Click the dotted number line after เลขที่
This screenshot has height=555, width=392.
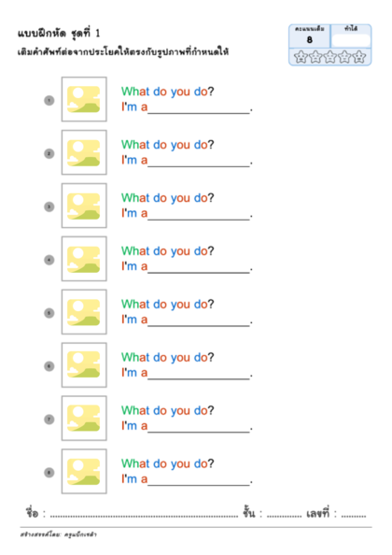pyautogui.click(x=354, y=516)
